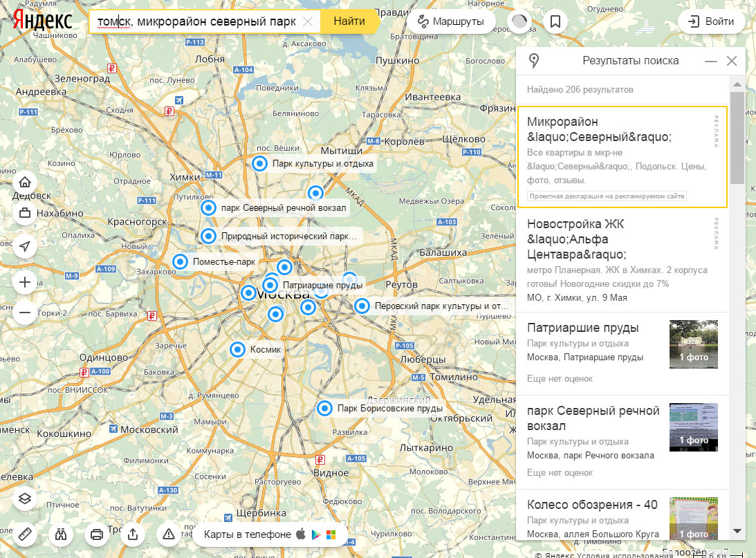Click the warning report triangle button
The width and height of the screenshot is (756, 558).
click(x=168, y=534)
